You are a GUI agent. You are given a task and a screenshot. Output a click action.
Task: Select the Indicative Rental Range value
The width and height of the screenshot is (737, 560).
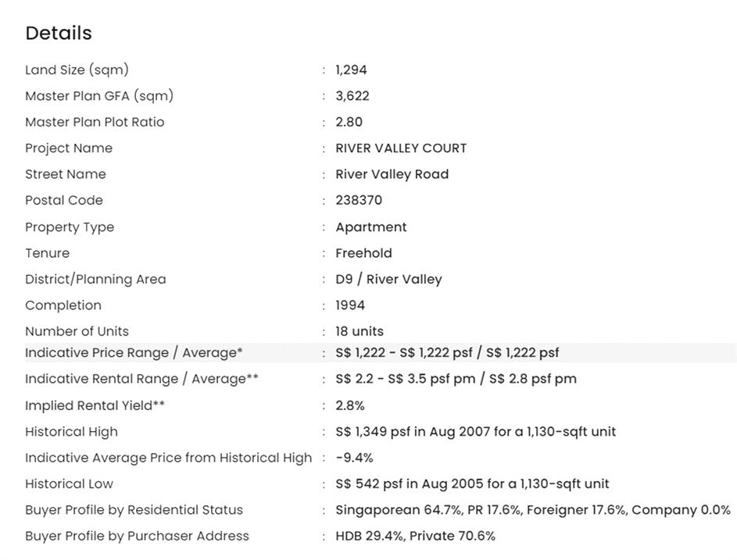[x=456, y=379]
